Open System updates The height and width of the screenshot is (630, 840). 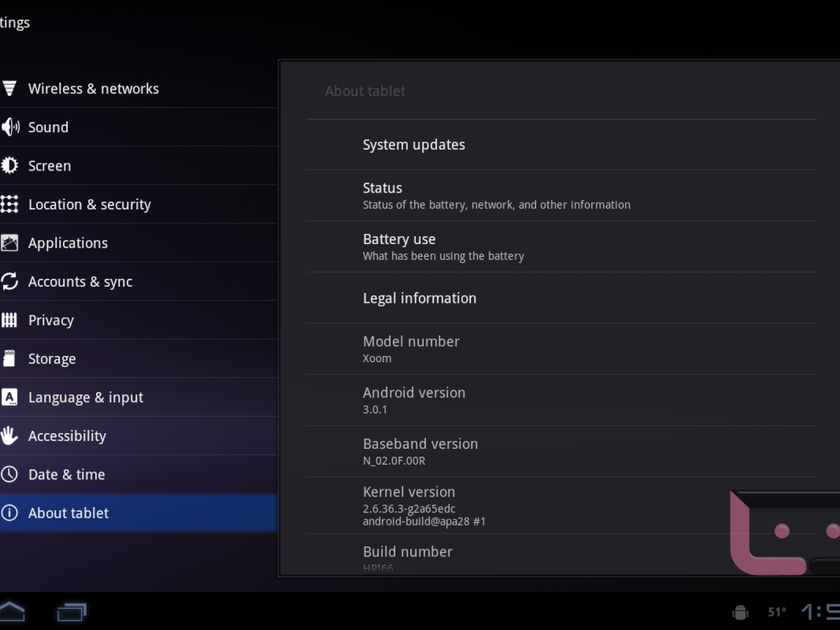pos(414,144)
